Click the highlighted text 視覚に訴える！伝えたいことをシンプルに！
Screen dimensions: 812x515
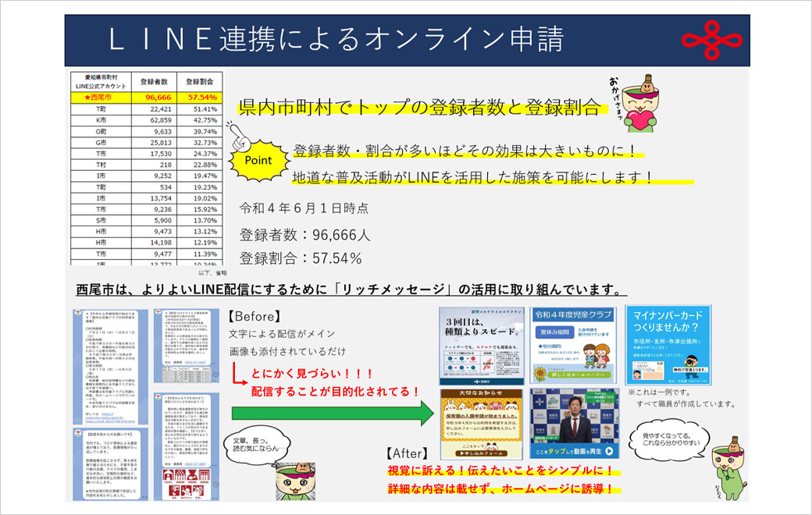pyautogui.click(x=500, y=471)
